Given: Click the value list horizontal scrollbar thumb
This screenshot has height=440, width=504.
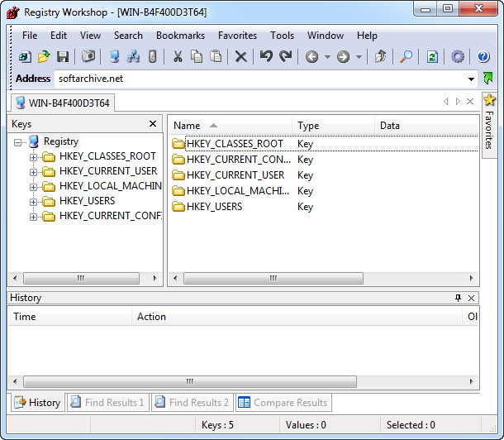Looking at the screenshot, I should click(x=273, y=278).
